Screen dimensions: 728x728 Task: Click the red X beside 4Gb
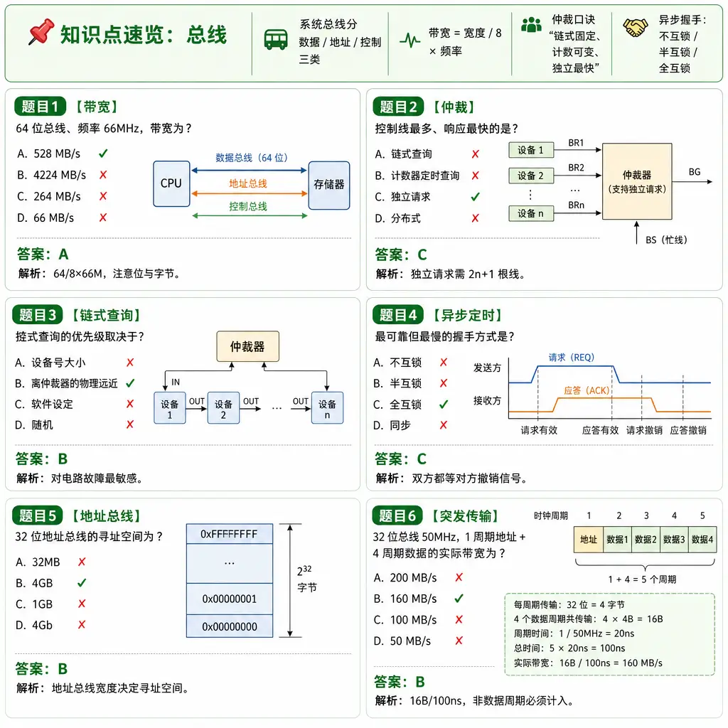click(82, 624)
